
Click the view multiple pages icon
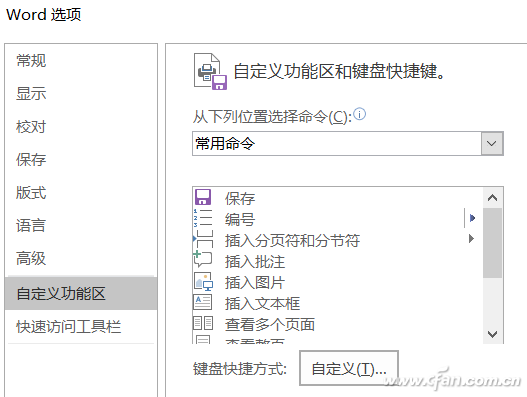click(x=203, y=323)
